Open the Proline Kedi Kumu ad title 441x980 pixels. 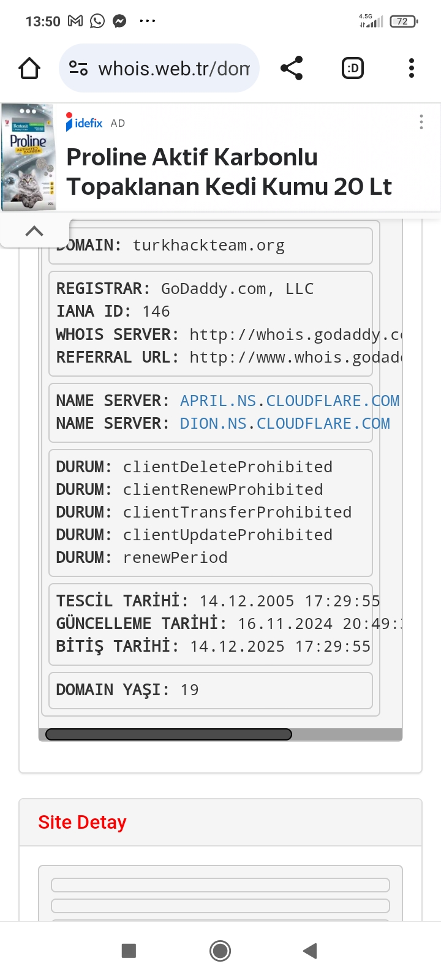(229, 172)
